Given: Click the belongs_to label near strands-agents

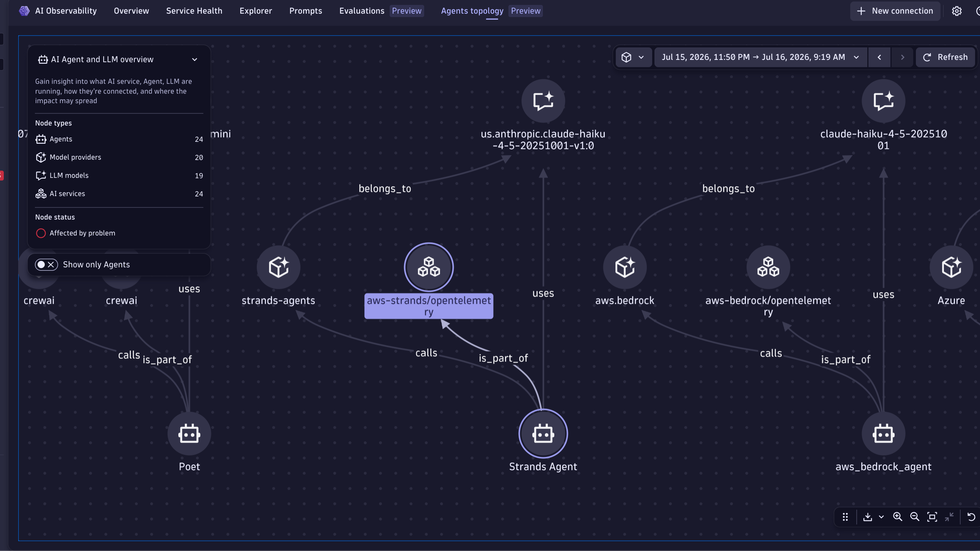Looking at the screenshot, I should [385, 188].
